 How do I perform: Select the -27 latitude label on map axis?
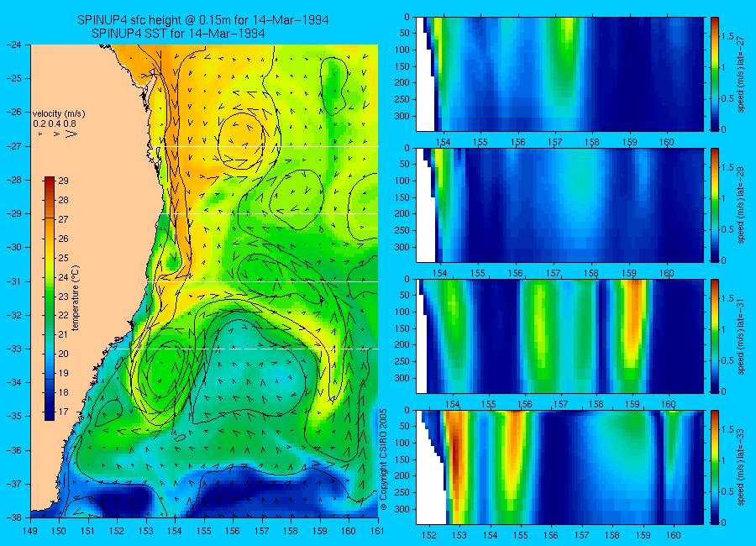[x=15, y=146]
